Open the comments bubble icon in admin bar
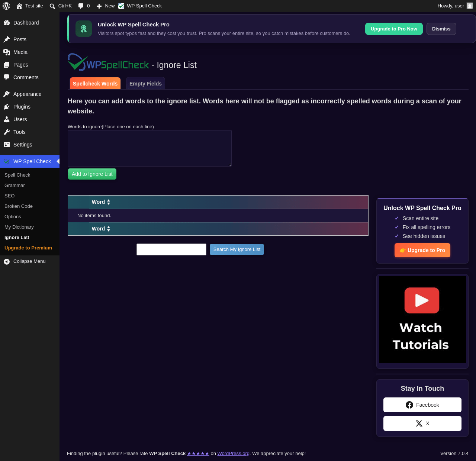Image resolution: width=476 pixels, height=461 pixels. (81, 6)
